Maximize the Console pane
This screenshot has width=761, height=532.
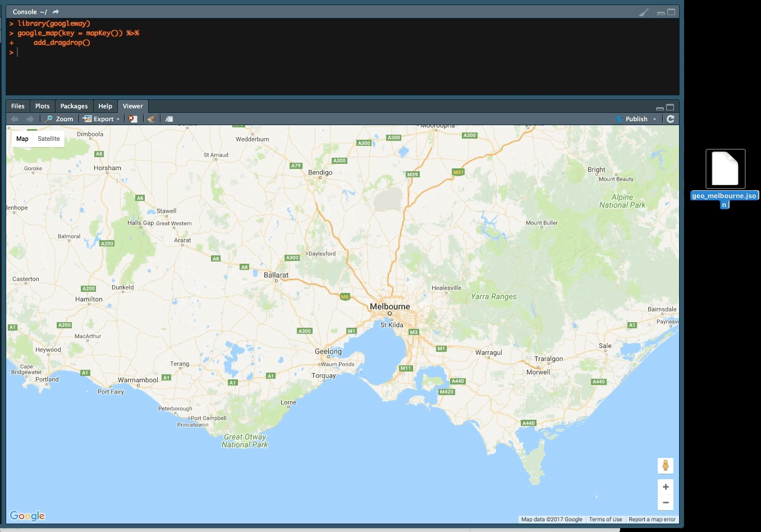pyautogui.click(x=671, y=12)
